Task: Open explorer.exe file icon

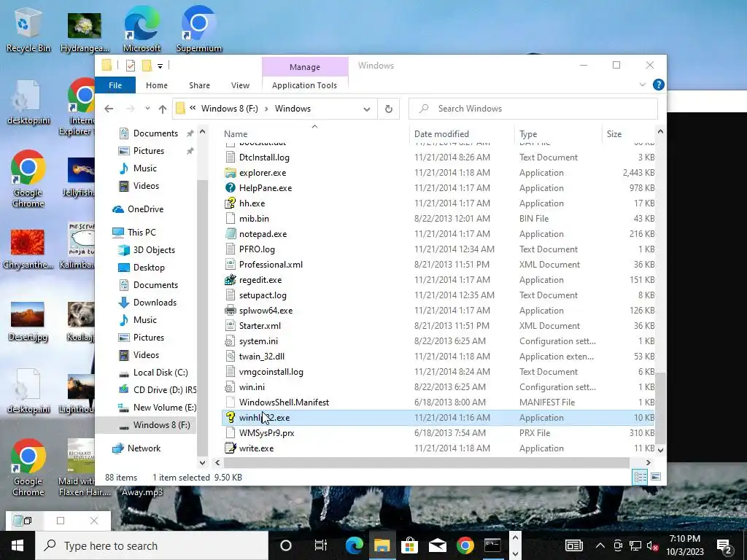Action: coord(230,172)
